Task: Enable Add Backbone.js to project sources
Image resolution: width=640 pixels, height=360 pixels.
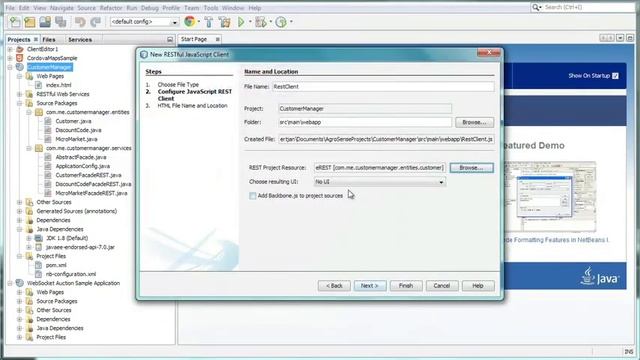Action: click(x=253, y=196)
